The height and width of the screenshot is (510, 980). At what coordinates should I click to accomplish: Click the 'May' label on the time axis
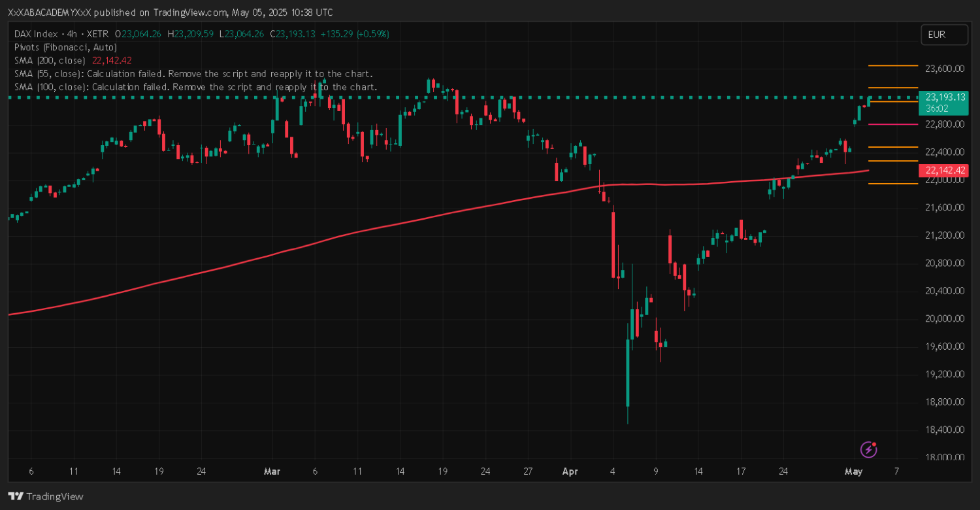(854, 471)
